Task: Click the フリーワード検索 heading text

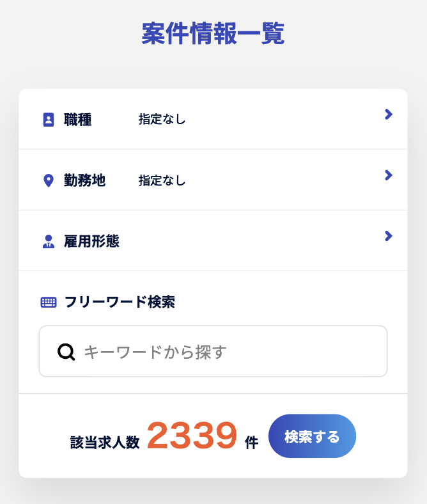Action: click(120, 302)
